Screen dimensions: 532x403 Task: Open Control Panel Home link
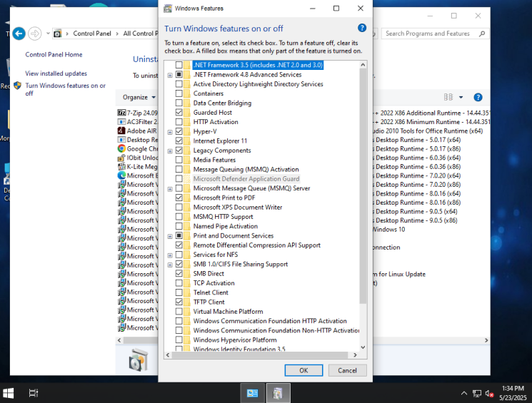pyautogui.click(x=54, y=55)
